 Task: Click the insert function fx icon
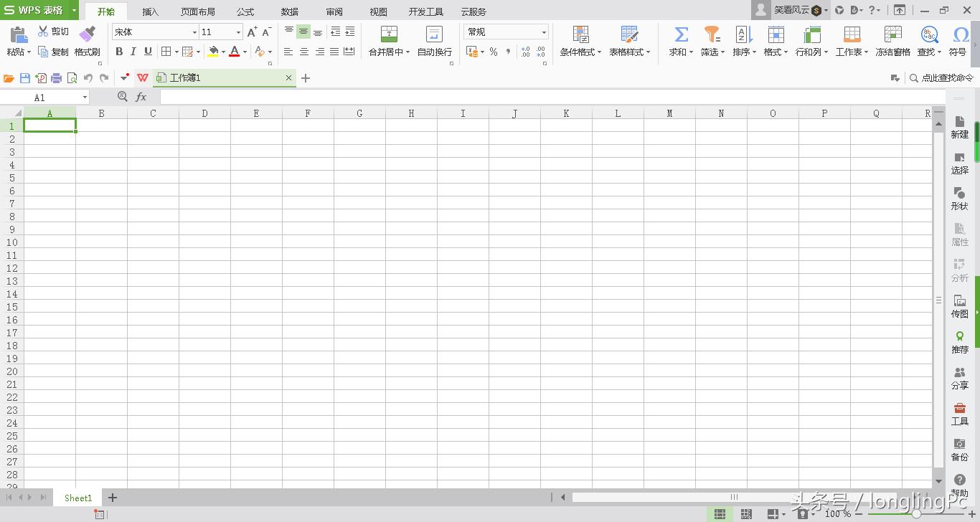click(141, 97)
